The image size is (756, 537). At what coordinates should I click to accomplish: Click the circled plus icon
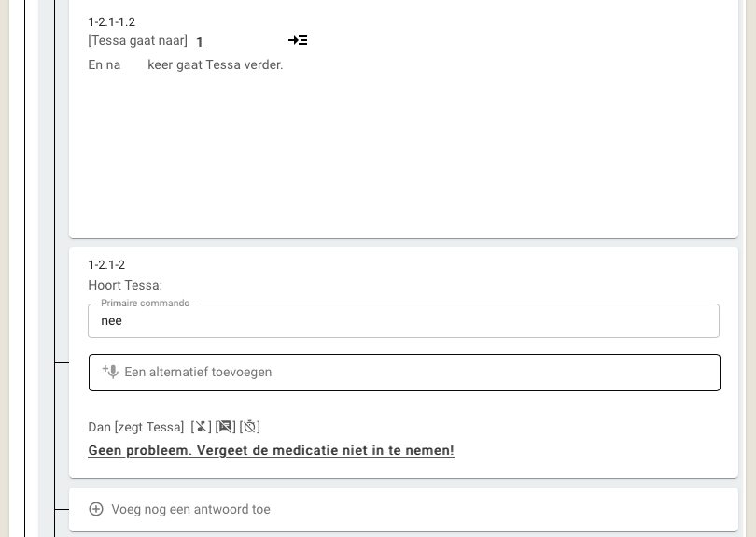[96, 509]
